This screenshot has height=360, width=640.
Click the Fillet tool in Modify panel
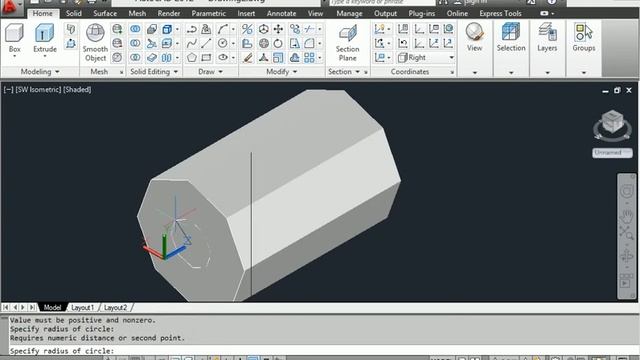pos(309,43)
